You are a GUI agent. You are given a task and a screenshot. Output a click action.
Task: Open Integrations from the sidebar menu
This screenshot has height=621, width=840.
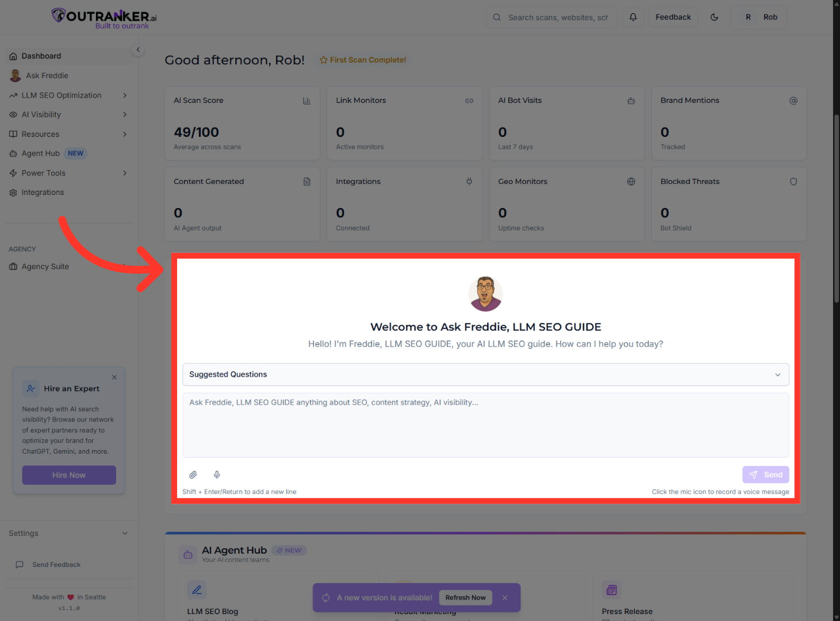(43, 193)
